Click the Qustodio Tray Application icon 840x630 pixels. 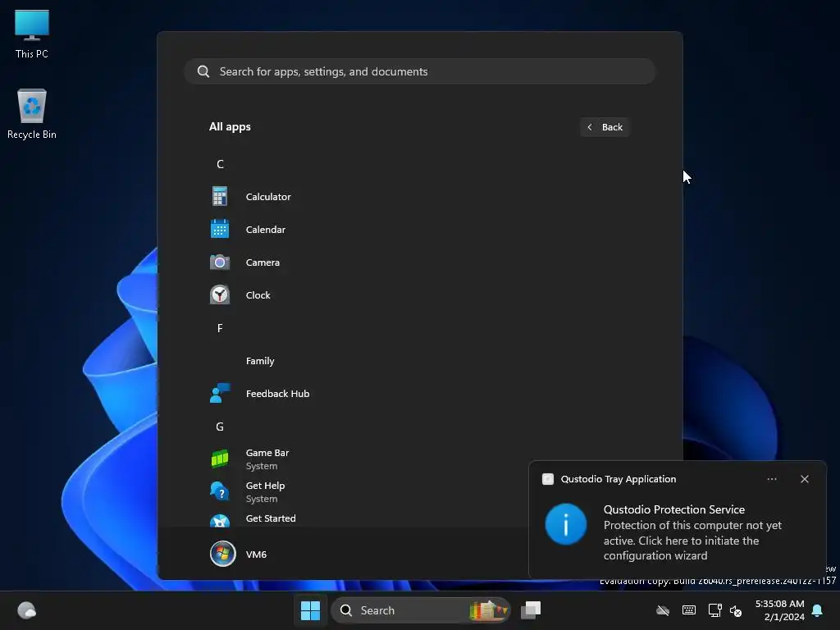coord(547,479)
